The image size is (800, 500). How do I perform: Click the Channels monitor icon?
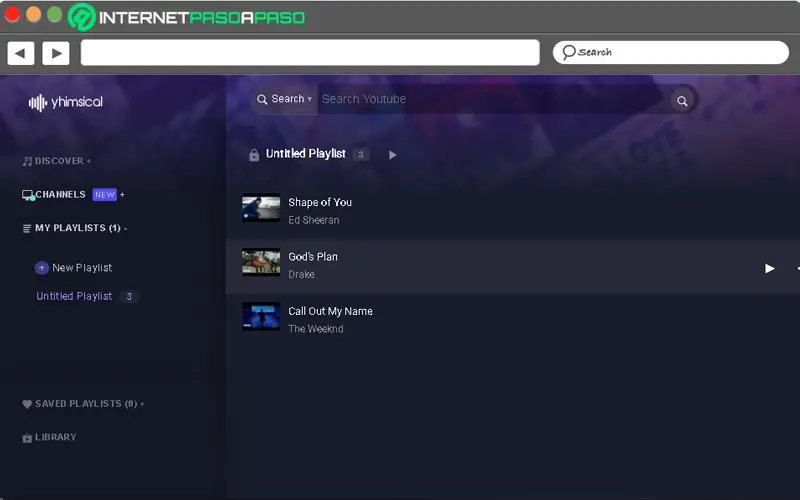tap(28, 195)
